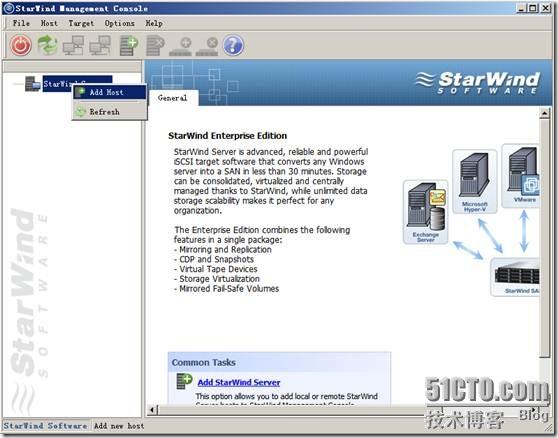Open the Options menu

(120, 23)
